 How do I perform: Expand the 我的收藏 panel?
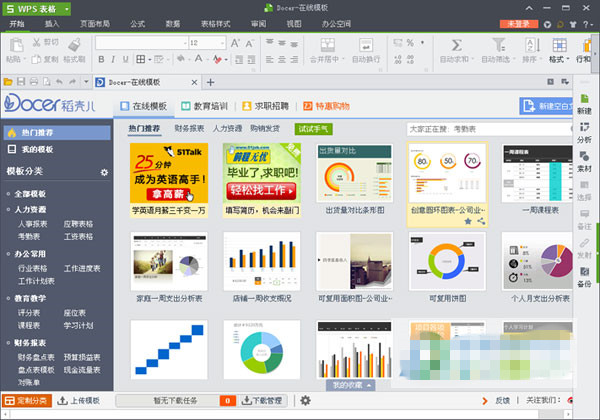(x=352, y=384)
